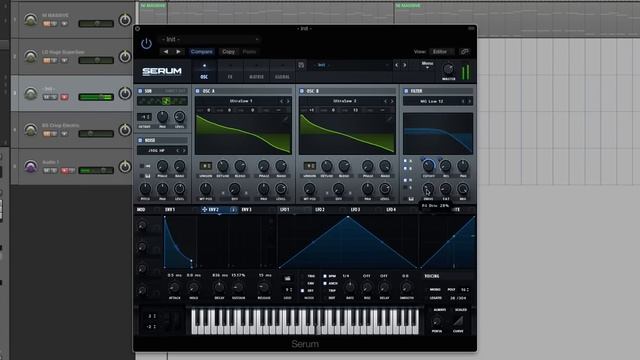The image size is (640, 360).
Task: Click the Copy button
Action: pos(228,52)
